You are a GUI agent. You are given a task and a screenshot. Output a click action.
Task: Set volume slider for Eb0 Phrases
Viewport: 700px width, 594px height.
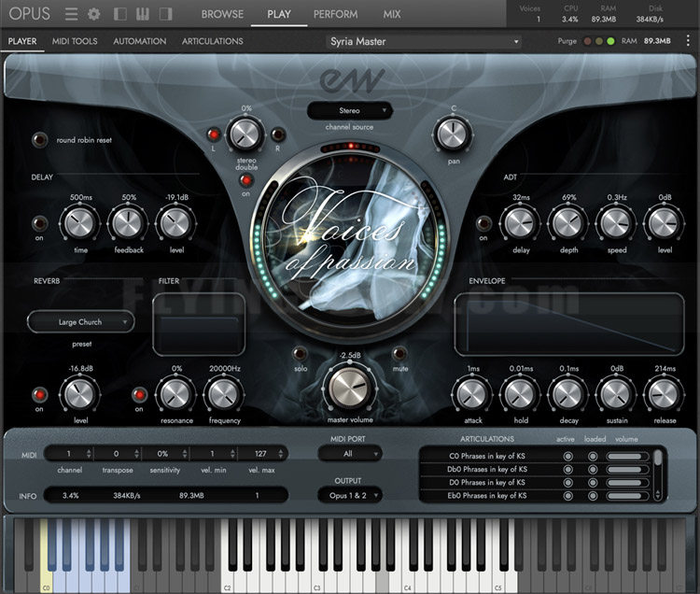click(x=627, y=496)
